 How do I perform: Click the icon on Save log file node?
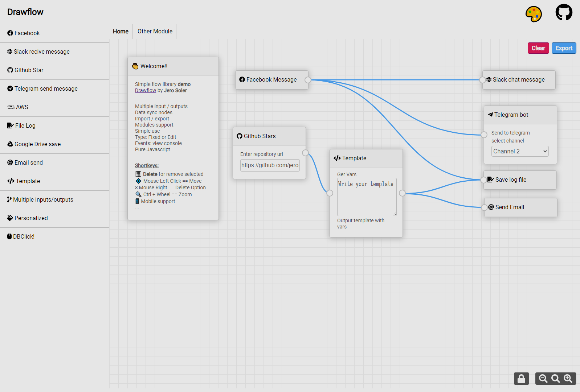click(x=490, y=180)
